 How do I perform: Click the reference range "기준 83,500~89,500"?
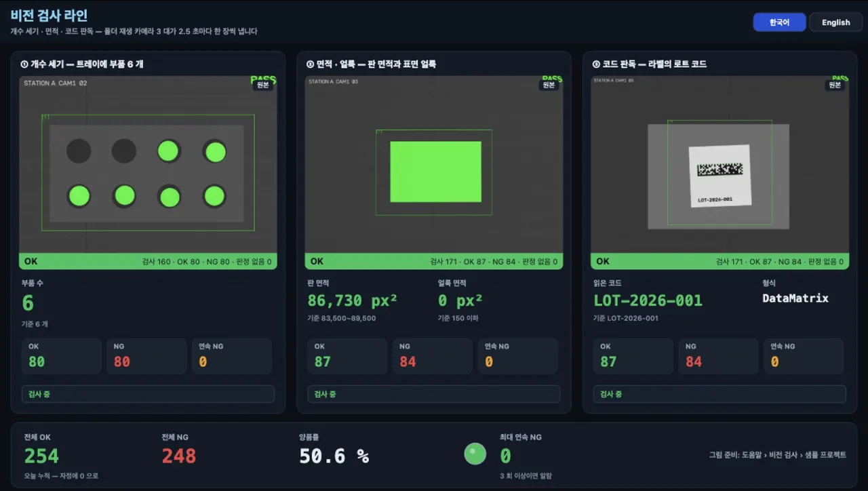342,318
